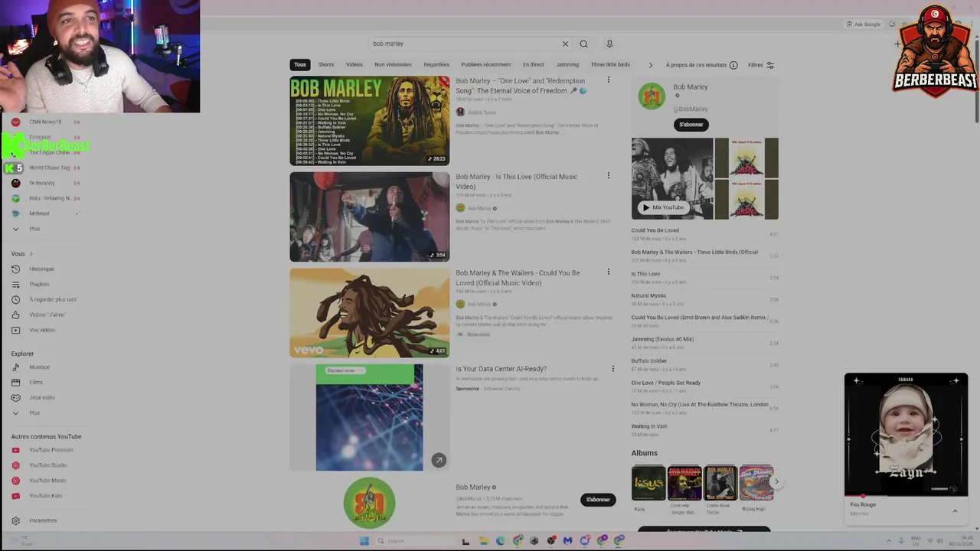Collapse the Fou Rouge mini player chevron
The width and height of the screenshot is (980, 551).
pyautogui.click(x=955, y=510)
